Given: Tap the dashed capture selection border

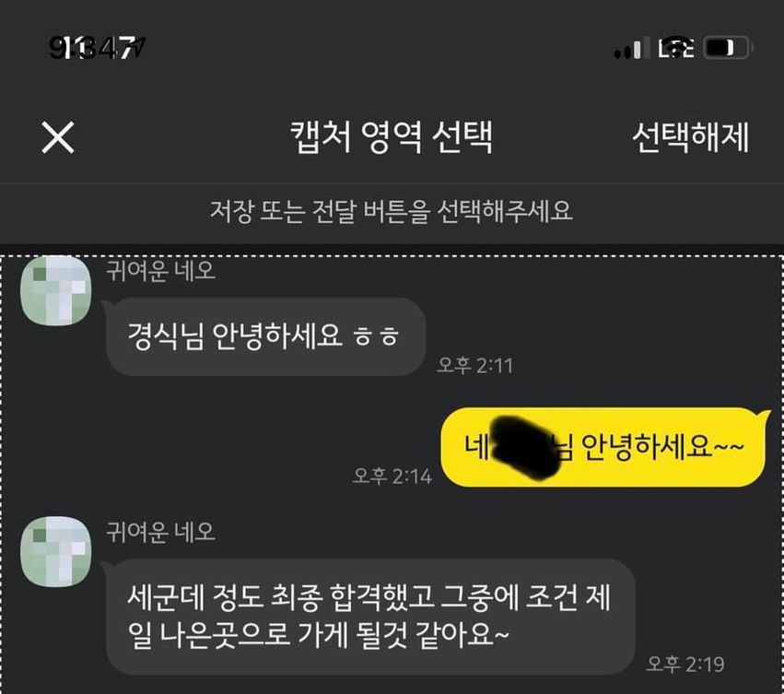Looking at the screenshot, I should point(392,256).
